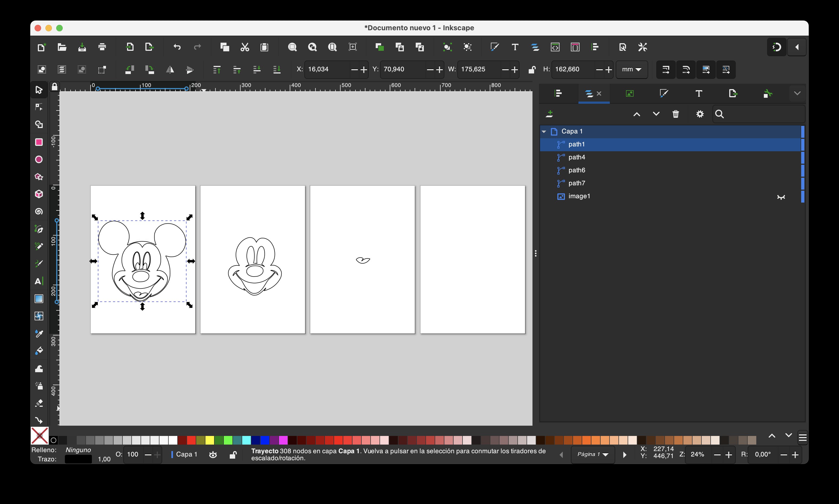
Task: Select the Star polygon tool
Action: coord(39,177)
